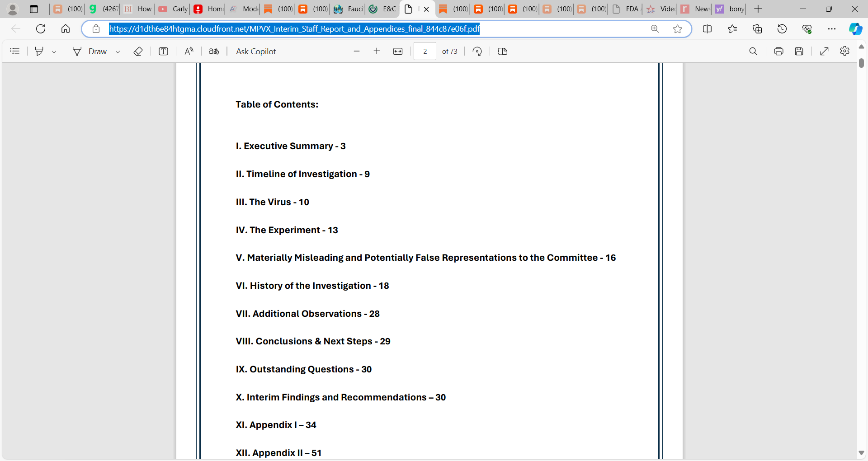The image size is (868, 461).
Task: Click scroll down arrow on scrollbar
Action: [x=861, y=453]
